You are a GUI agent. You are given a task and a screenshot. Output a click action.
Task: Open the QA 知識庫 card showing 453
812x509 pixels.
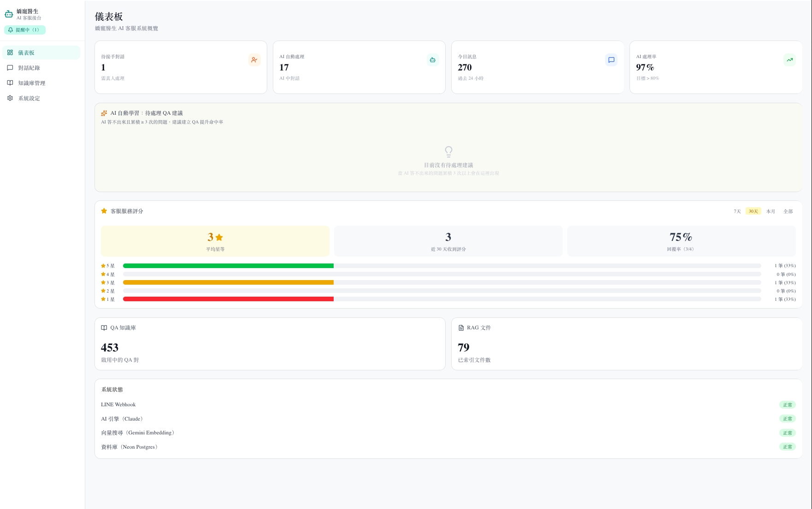point(270,344)
